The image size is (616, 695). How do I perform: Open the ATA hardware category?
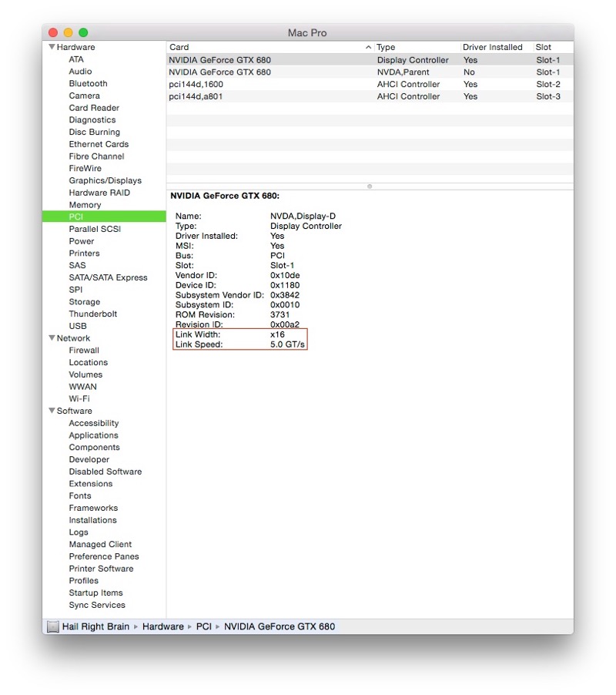76,59
